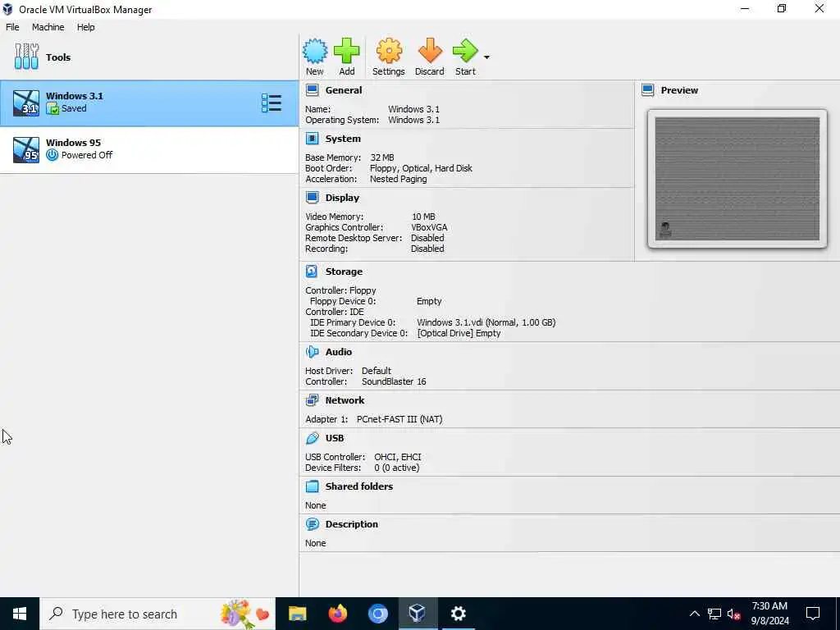Click the PCnet-FAST III (NAT) adapter text
The image size is (840, 630).
(x=399, y=419)
